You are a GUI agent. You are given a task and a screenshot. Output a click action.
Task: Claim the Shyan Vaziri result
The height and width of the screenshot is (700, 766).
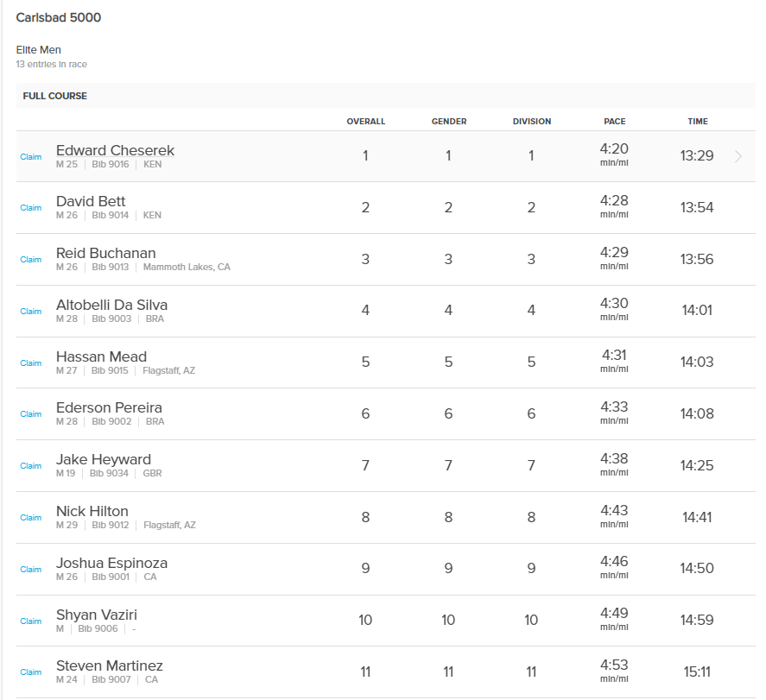coord(31,621)
